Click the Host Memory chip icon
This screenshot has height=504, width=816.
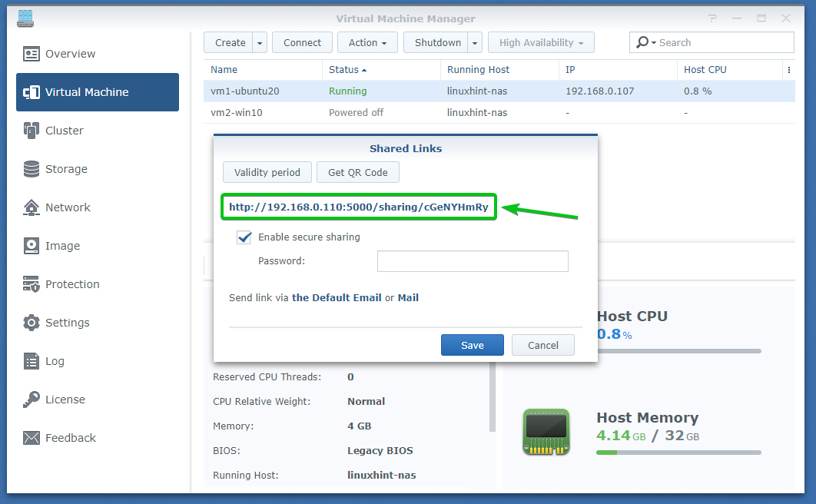click(546, 433)
